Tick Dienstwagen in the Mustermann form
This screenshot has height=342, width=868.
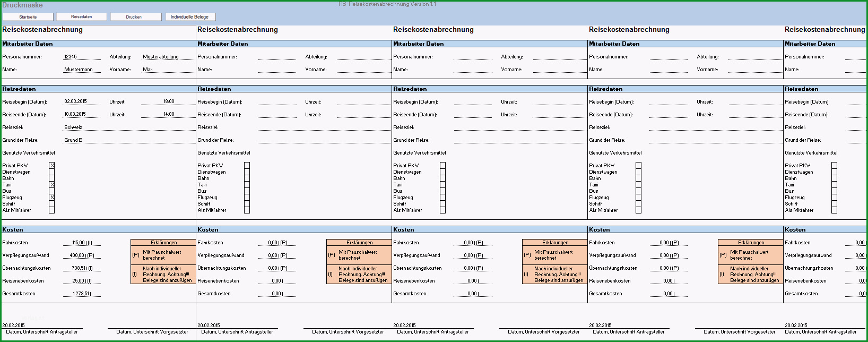coord(52,172)
